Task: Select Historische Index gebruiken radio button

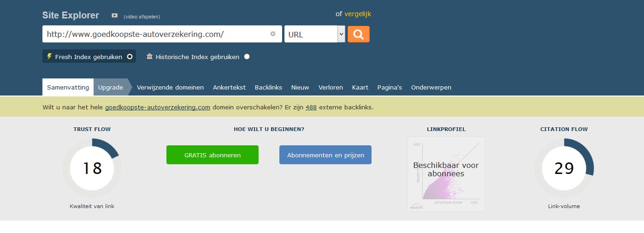Action: pos(247,57)
